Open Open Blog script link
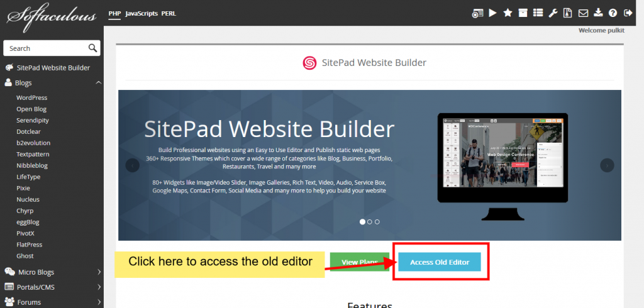Viewport: 644px width, 308px height. (x=31, y=109)
